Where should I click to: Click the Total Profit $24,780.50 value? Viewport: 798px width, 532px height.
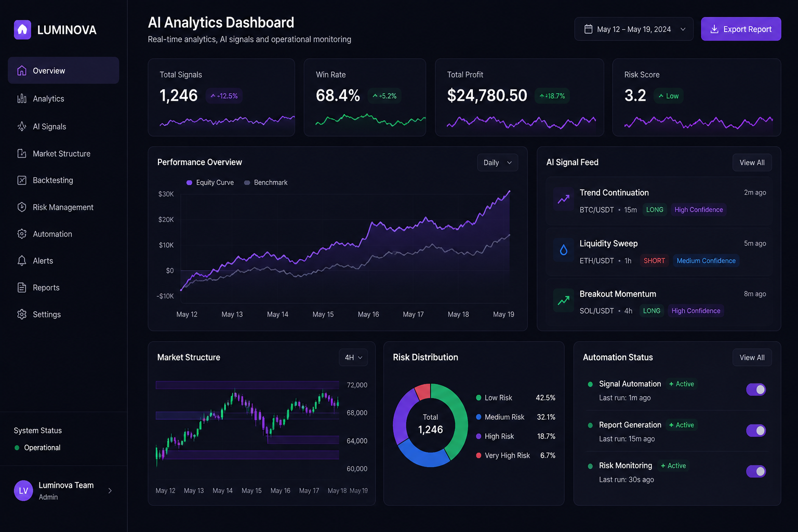[487, 96]
